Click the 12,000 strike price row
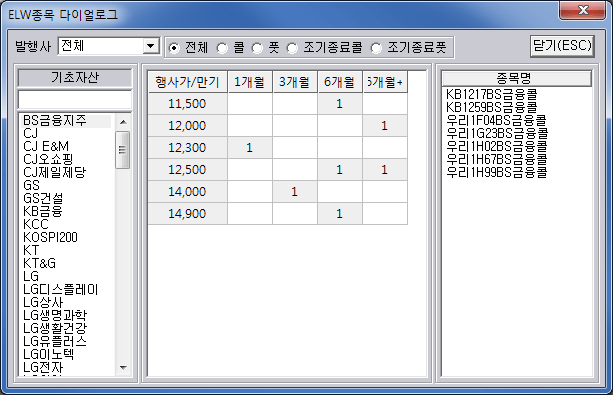The image size is (613, 395). (188, 126)
